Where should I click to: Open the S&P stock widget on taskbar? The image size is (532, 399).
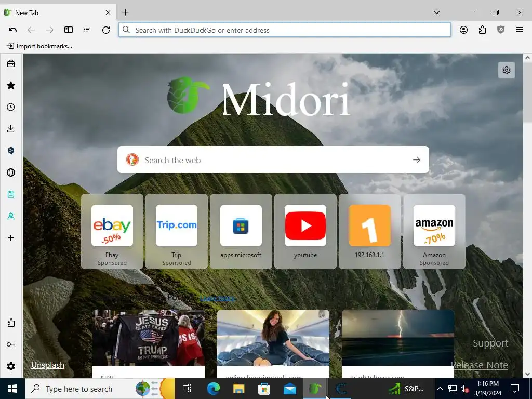point(406,389)
